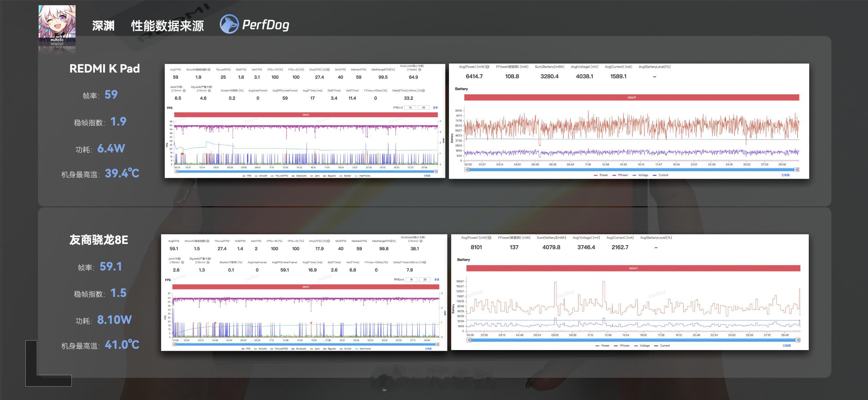Toggle Power legend series in REDMI K Pad battery chart
The height and width of the screenshot is (400, 868).
(x=601, y=175)
